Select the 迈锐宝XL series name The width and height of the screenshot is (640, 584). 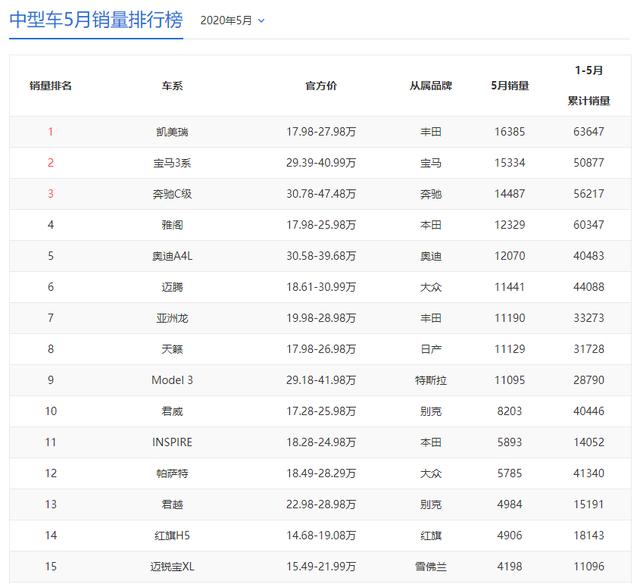coord(172,566)
